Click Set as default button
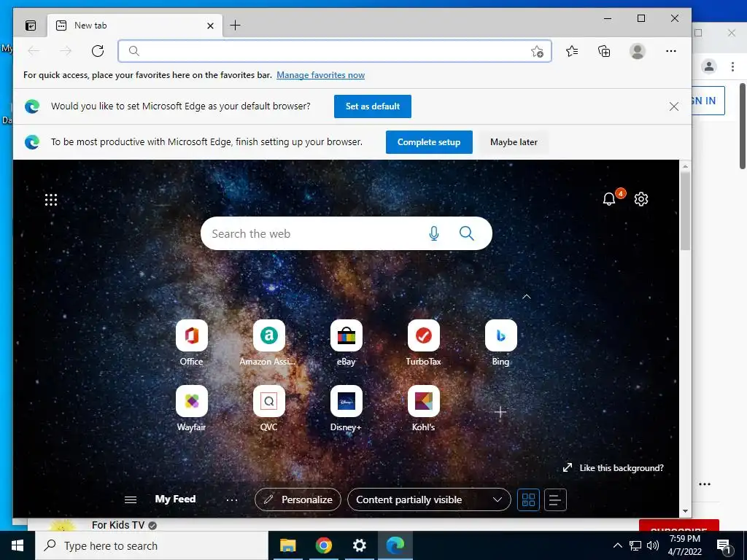Screen dimensions: 747x560 tap(373, 106)
